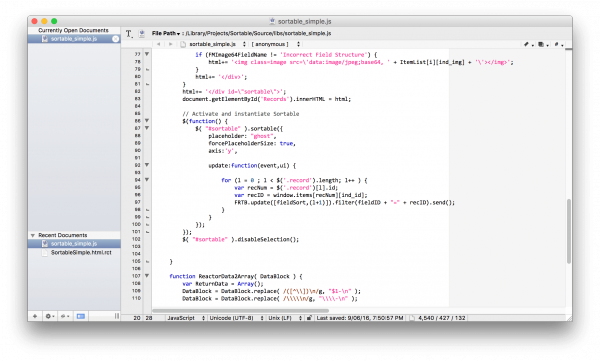Toggle the document lock icon in status bar

coord(309,318)
